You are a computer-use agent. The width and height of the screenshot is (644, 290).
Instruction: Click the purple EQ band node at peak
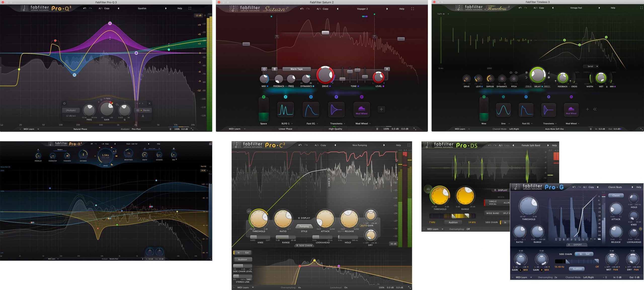pos(110,23)
